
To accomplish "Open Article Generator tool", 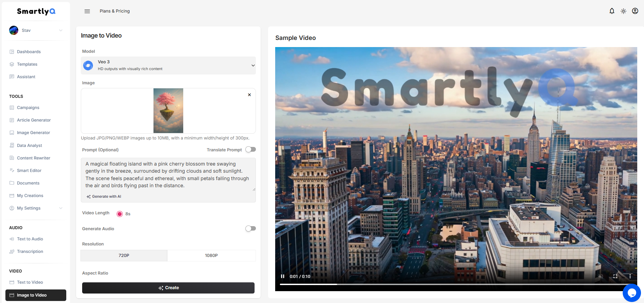I will 34,120.
